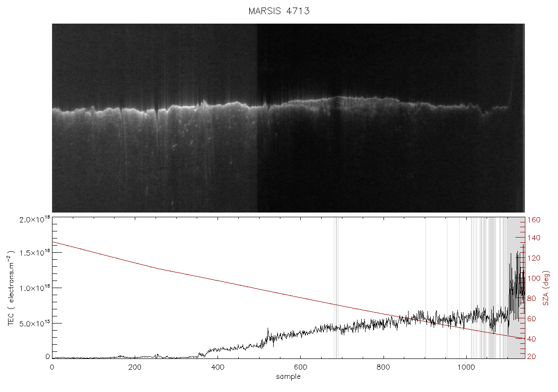Click the gray vertical bands near sample 685

[x=336, y=288]
